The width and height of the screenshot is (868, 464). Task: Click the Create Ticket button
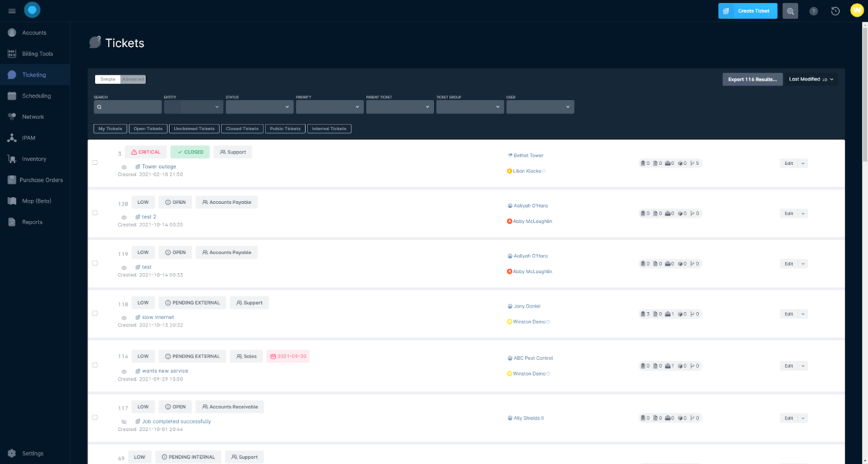click(747, 10)
